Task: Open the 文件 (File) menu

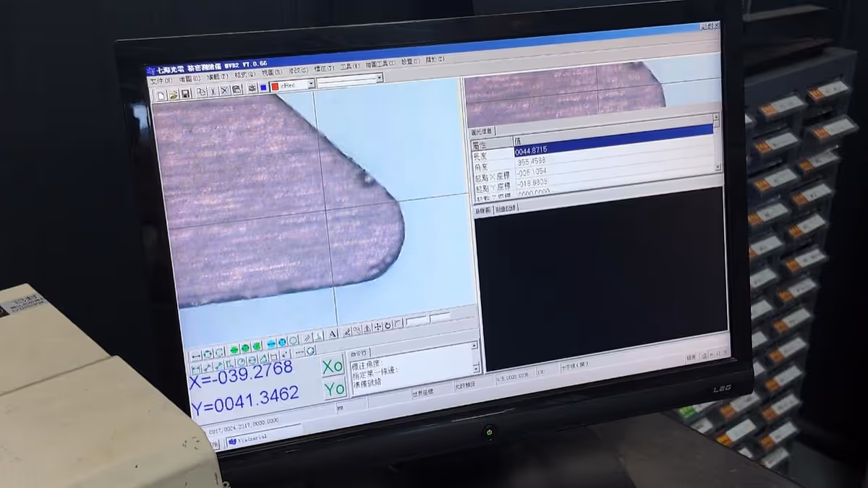Action: 161,81
